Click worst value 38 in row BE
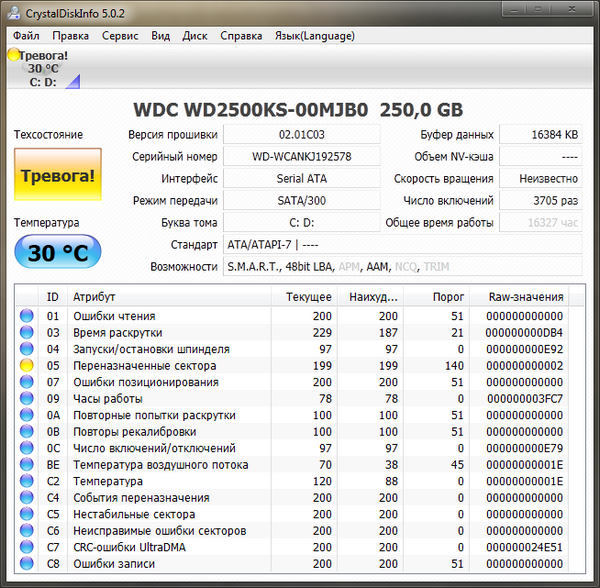 pyautogui.click(x=391, y=465)
